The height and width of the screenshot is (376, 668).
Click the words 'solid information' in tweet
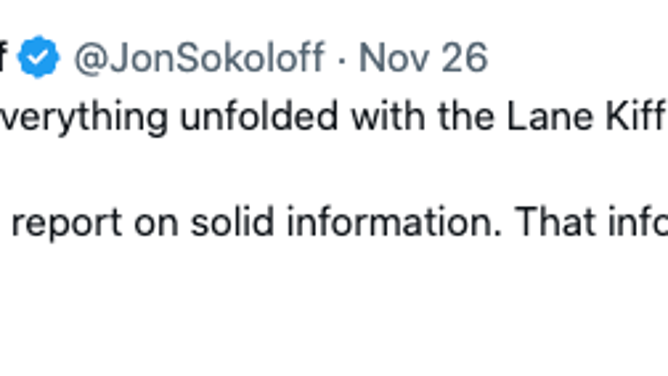tap(347, 222)
